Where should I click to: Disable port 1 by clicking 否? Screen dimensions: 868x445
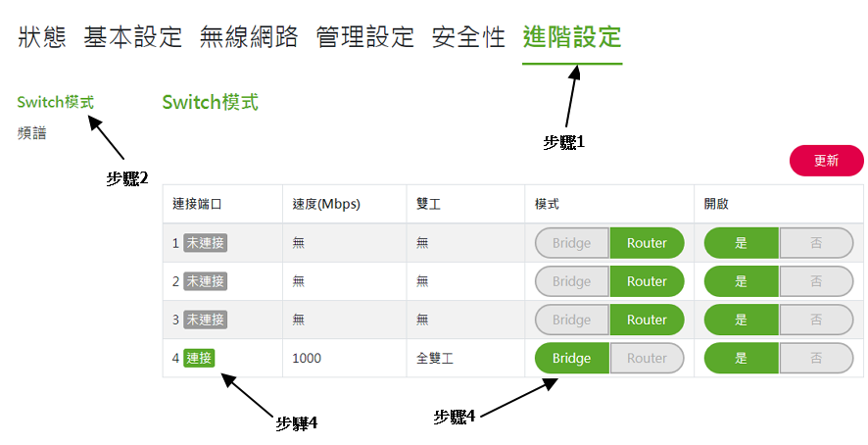816,243
